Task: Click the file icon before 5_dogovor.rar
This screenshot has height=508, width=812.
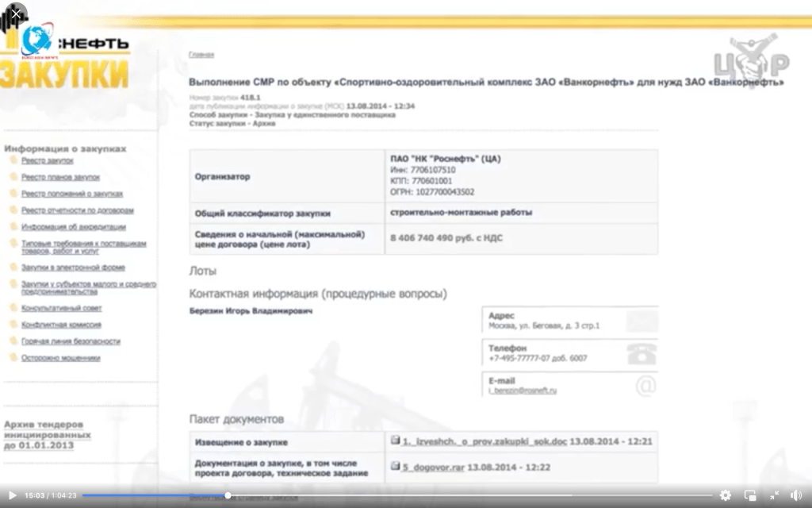Action: [x=395, y=467]
